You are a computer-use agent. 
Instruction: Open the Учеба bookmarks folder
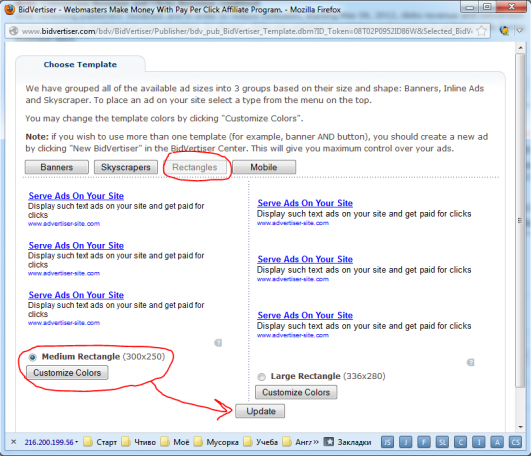click(x=260, y=442)
